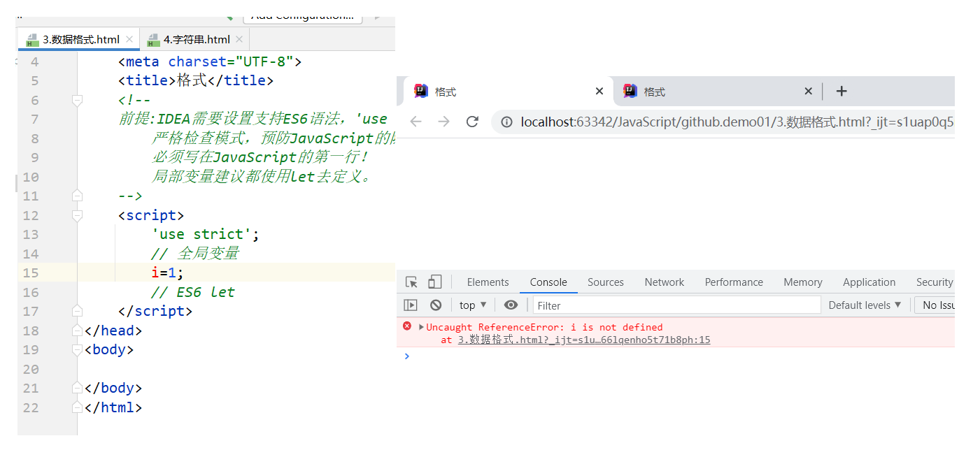
Task: Expand the Uncaught ReferenceError message
Action: (421, 327)
